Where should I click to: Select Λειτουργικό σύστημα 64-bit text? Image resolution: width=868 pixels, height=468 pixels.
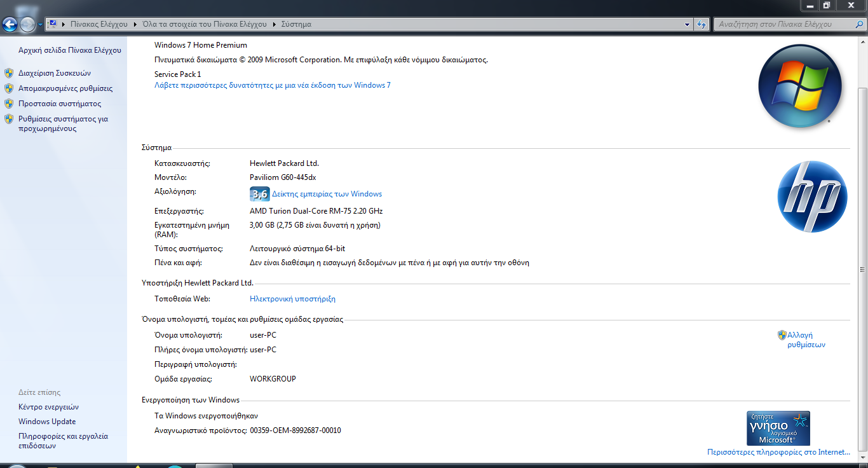tap(297, 249)
